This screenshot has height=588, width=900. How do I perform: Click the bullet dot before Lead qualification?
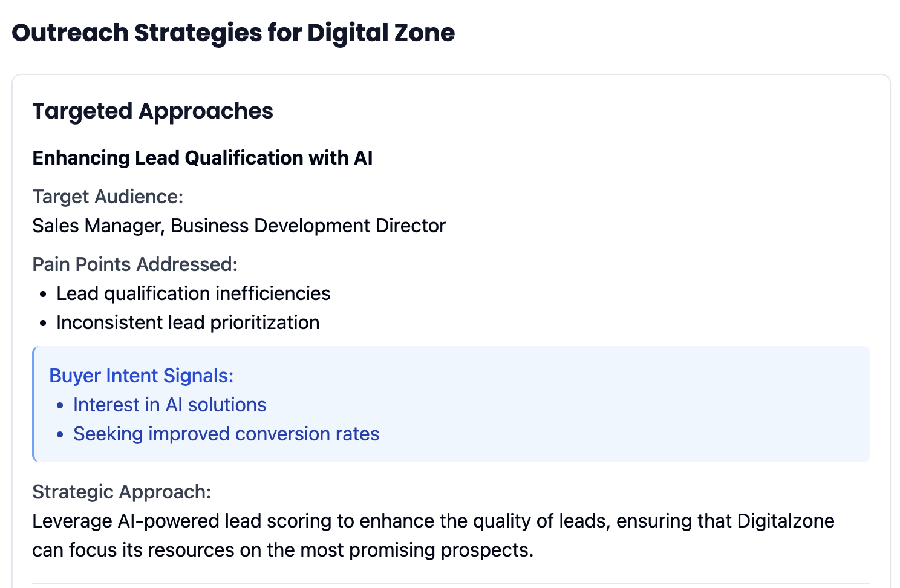(x=42, y=294)
